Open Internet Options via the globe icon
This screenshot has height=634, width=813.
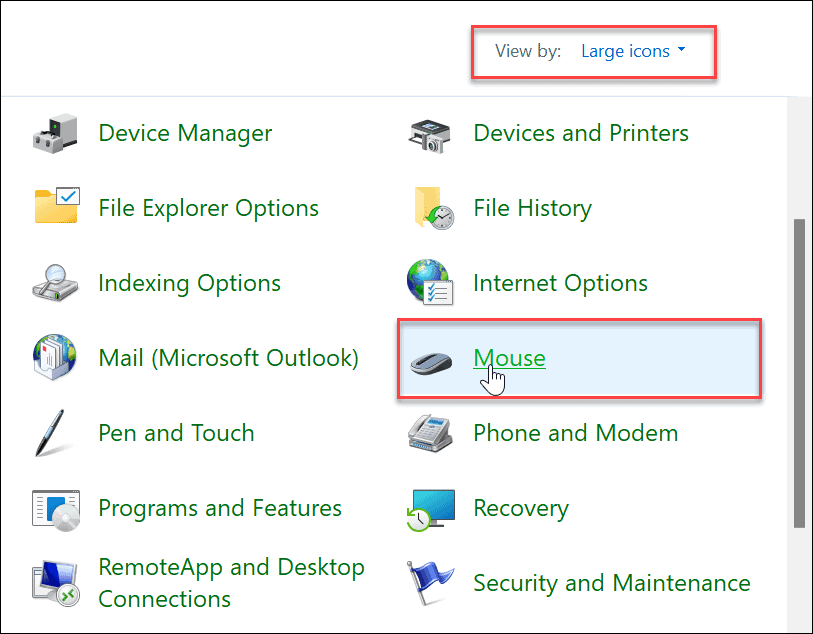[430, 282]
